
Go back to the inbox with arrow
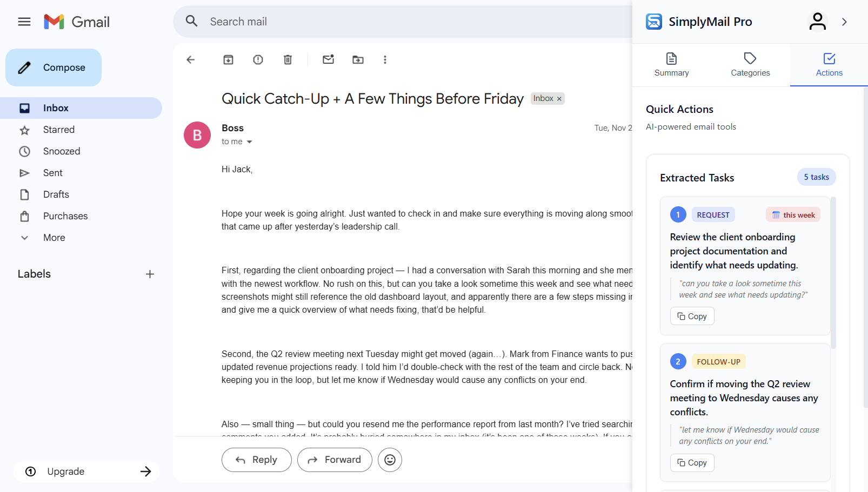190,59
